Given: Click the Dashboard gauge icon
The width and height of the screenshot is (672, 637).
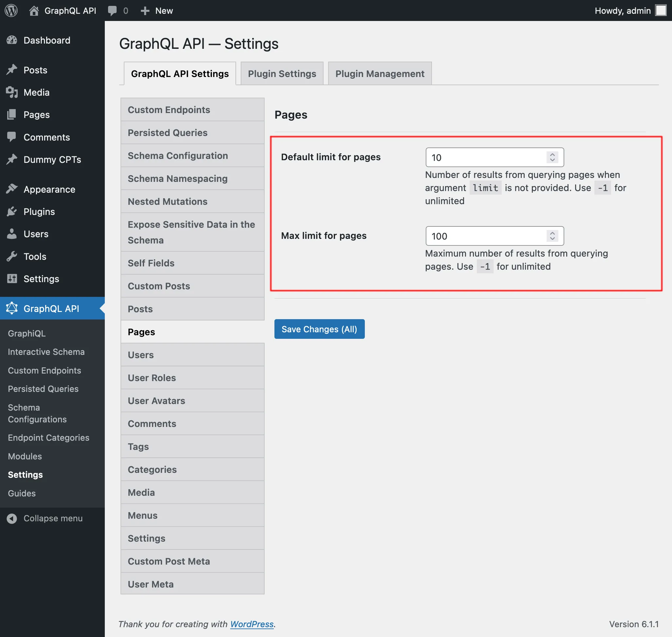Looking at the screenshot, I should [12, 40].
